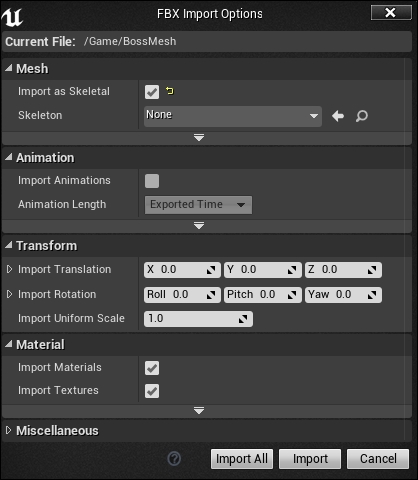This screenshot has height=480, width=418.
Task: Toggle the Import Materials checkbox
Action: [152, 368]
